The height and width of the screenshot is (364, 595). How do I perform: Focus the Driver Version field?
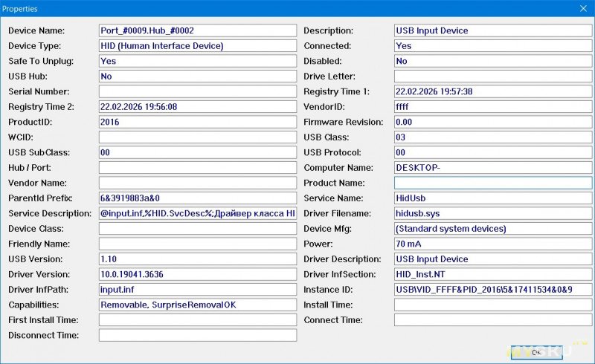pyautogui.click(x=197, y=274)
